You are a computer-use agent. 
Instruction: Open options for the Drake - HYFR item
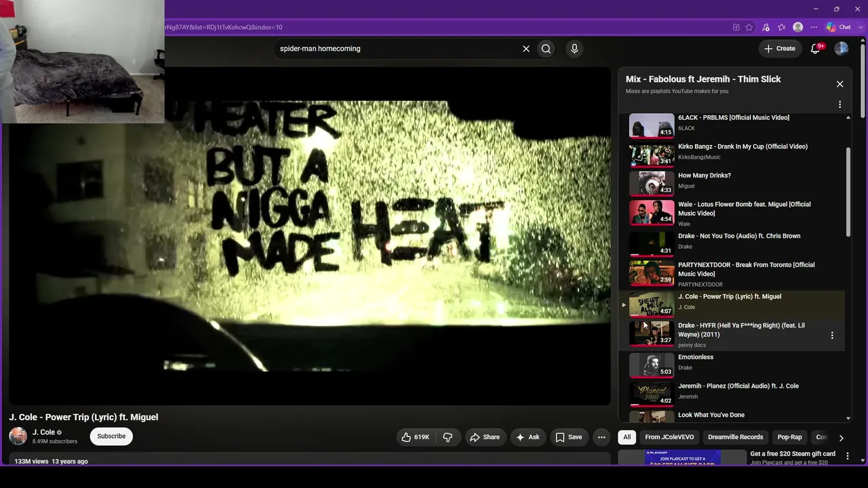pos(832,335)
